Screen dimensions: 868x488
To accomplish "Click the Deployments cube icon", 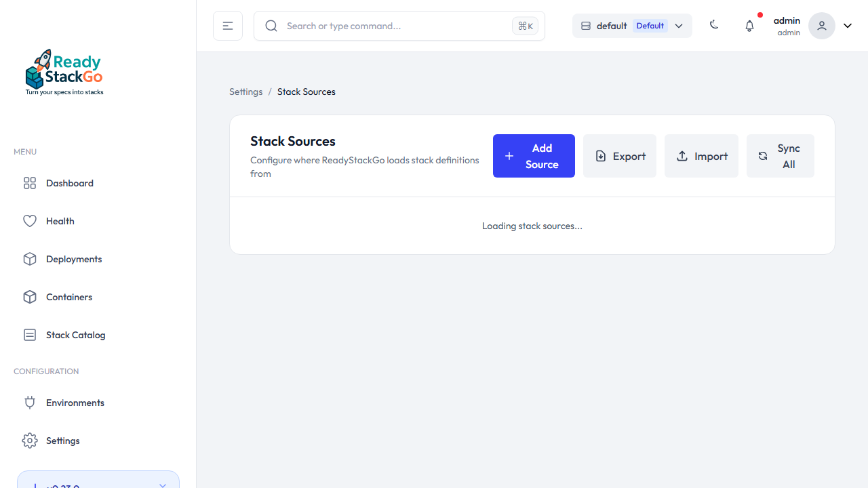I will pos(30,259).
